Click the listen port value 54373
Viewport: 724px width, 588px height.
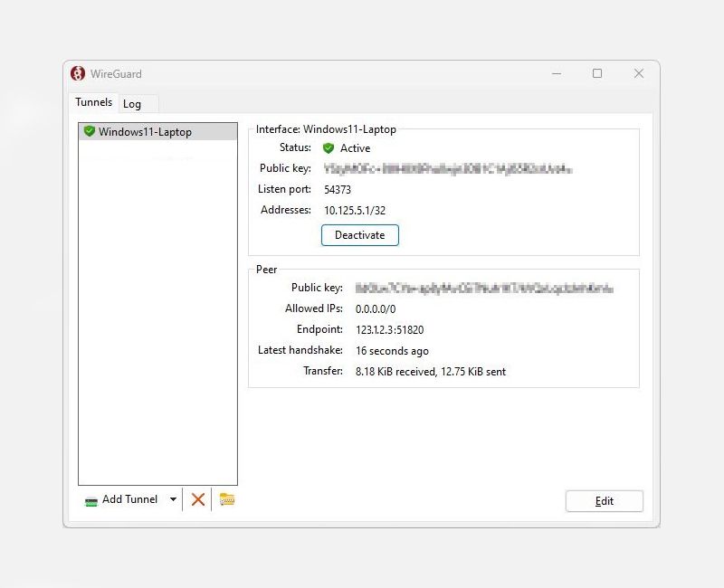pos(335,189)
